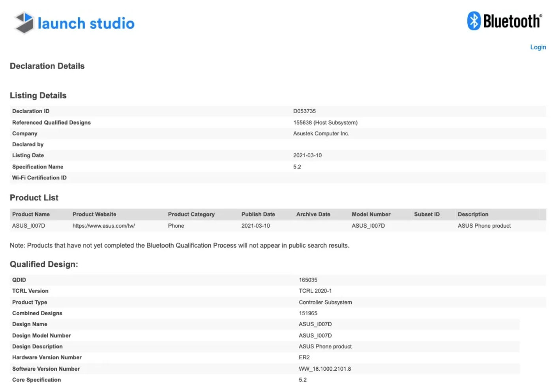Image resolution: width=551 pixels, height=392 pixels.
Task: Click the Wi-Fi Certification ID label
Action: [x=39, y=177]
